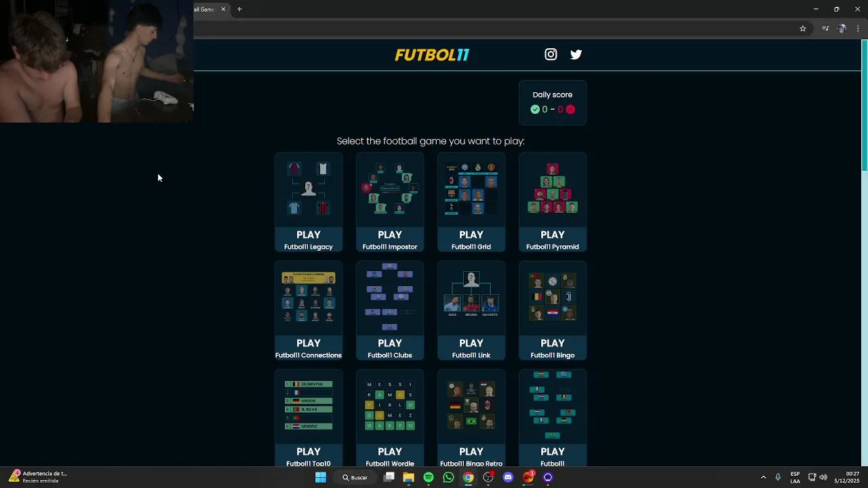The image size is (868, 488).
Task: Click the green correct-answers check icon
Action: 535,109
